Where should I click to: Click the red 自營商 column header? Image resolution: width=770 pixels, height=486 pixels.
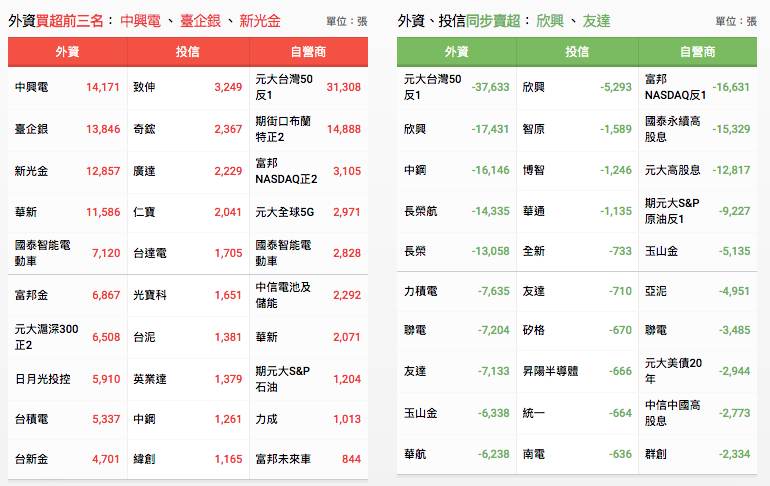pos(308,52)
